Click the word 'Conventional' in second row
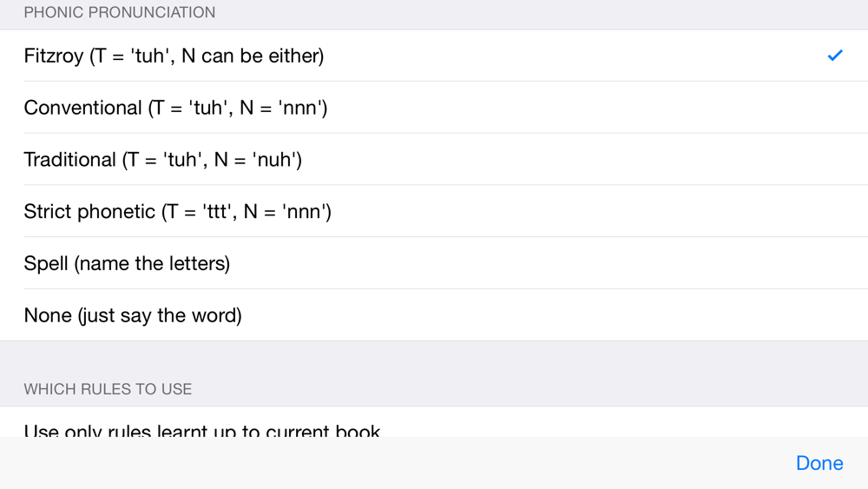This screenshot has width=868, height=489. click(83, 108)
